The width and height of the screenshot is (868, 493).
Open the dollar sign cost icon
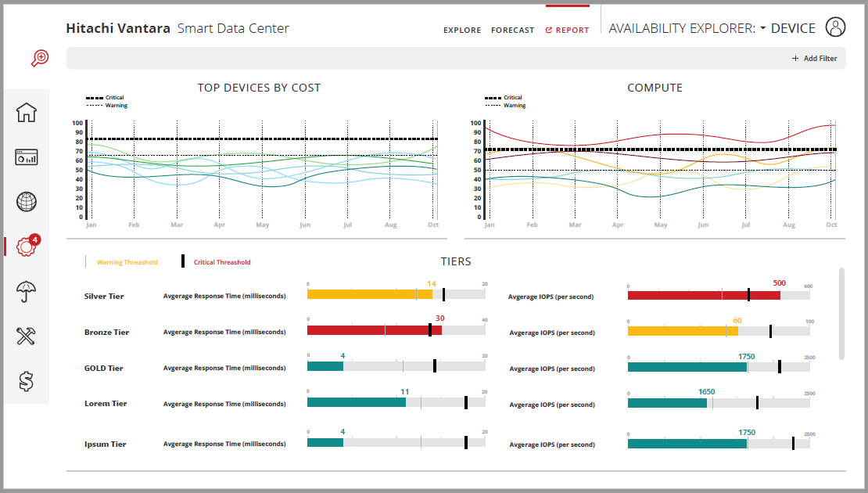point(26,381)
